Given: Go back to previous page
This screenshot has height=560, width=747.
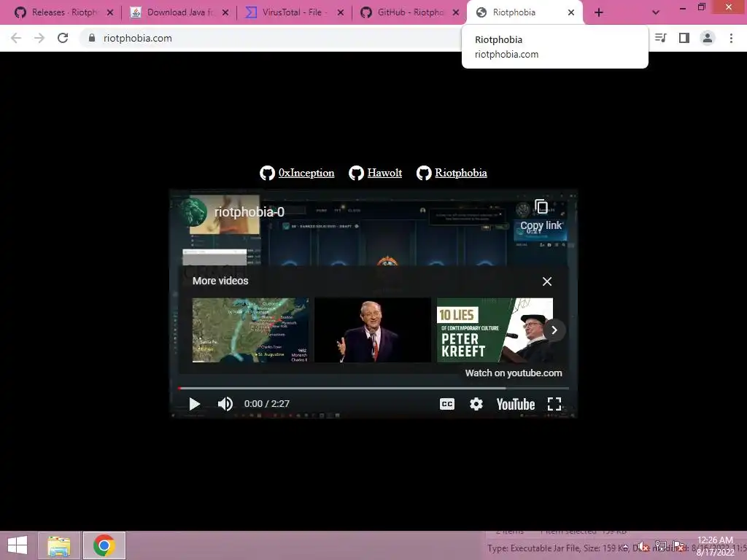Looking at the screenshot, I should 16,38.
